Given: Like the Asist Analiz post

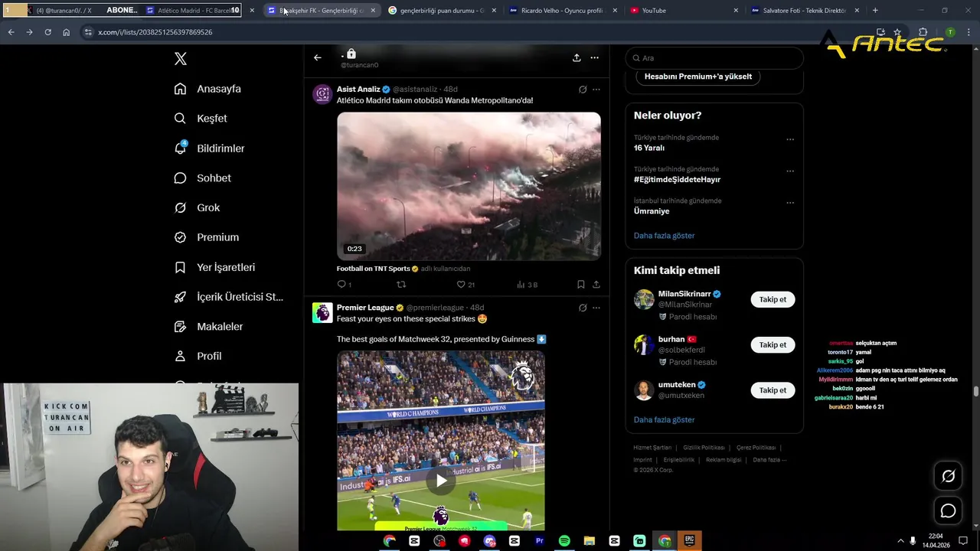Looking at the screenshot, I should [465, 284].
